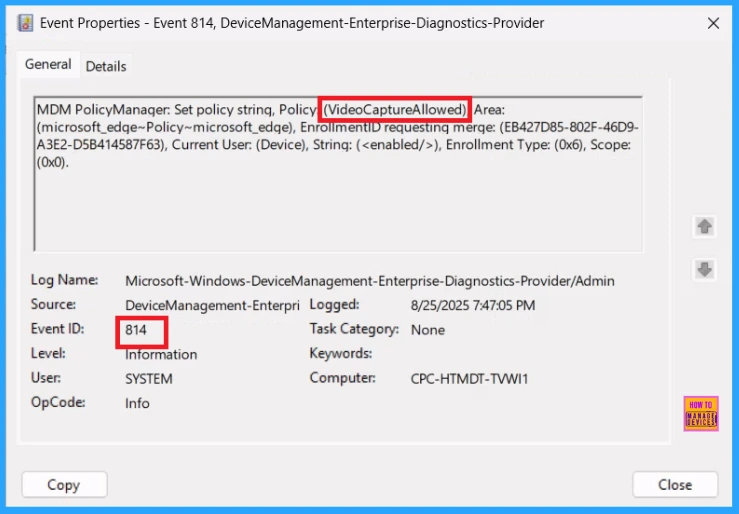
Task: Click the Task Category value None
Action: point(427,330)
